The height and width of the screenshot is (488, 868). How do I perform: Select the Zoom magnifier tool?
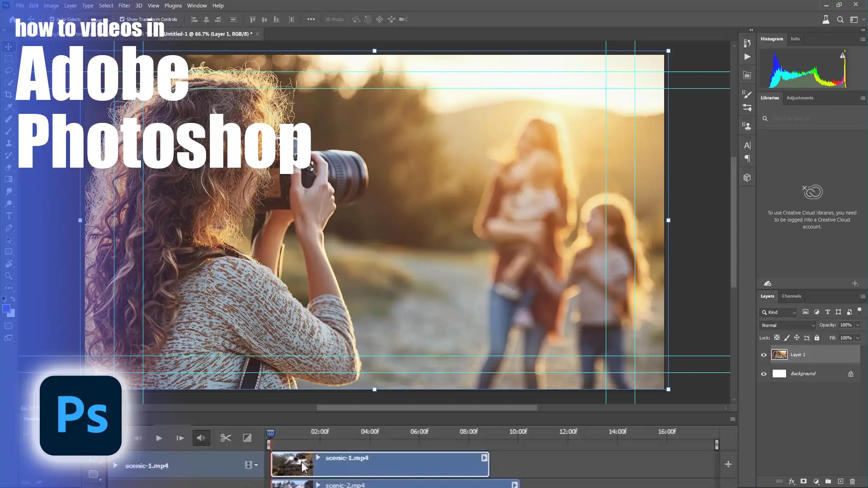9,276
